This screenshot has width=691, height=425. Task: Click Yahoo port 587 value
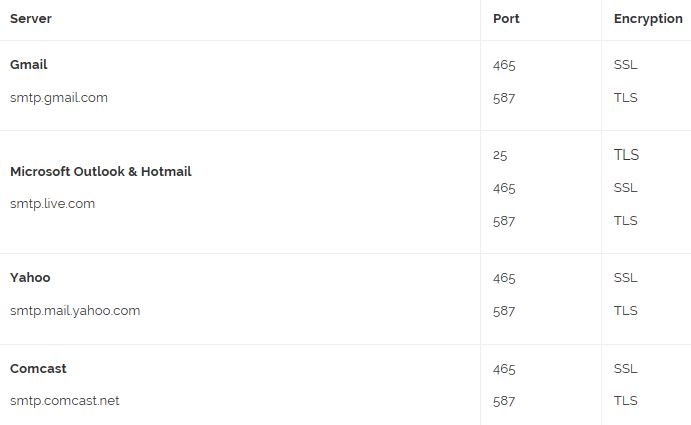click(504, 311)
